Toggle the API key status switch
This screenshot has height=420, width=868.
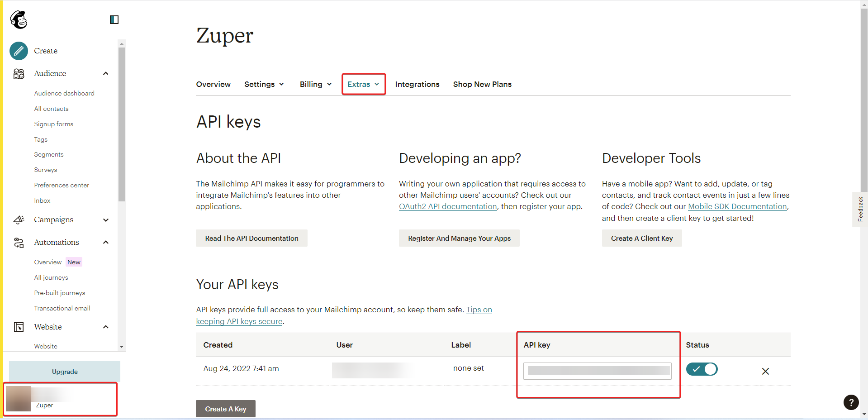pos(702,369)
